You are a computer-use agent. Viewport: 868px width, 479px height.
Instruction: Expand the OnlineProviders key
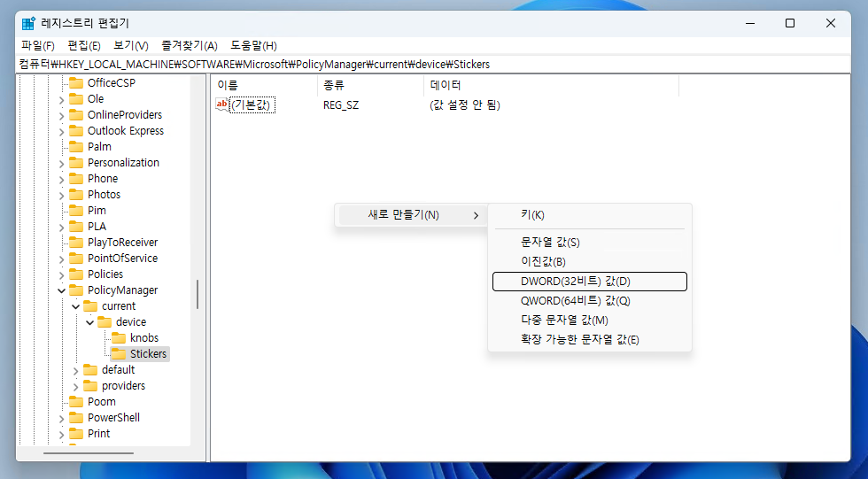61,116
